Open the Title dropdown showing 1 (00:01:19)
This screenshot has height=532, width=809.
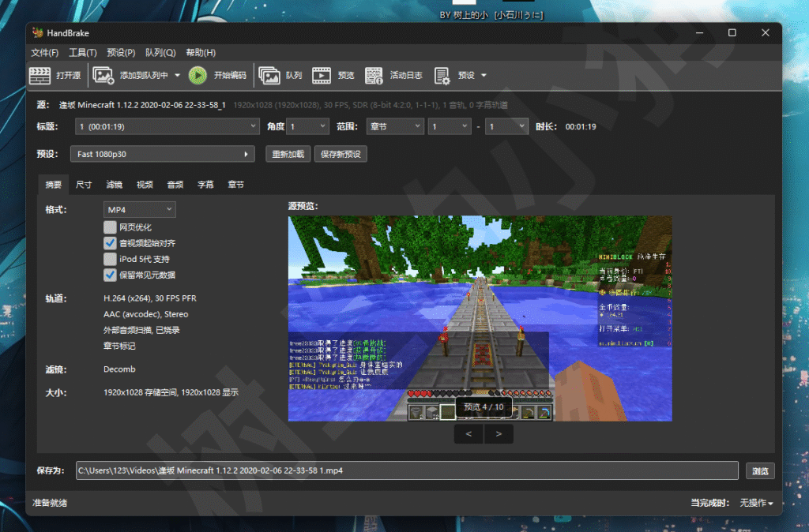tap(167, 126)
